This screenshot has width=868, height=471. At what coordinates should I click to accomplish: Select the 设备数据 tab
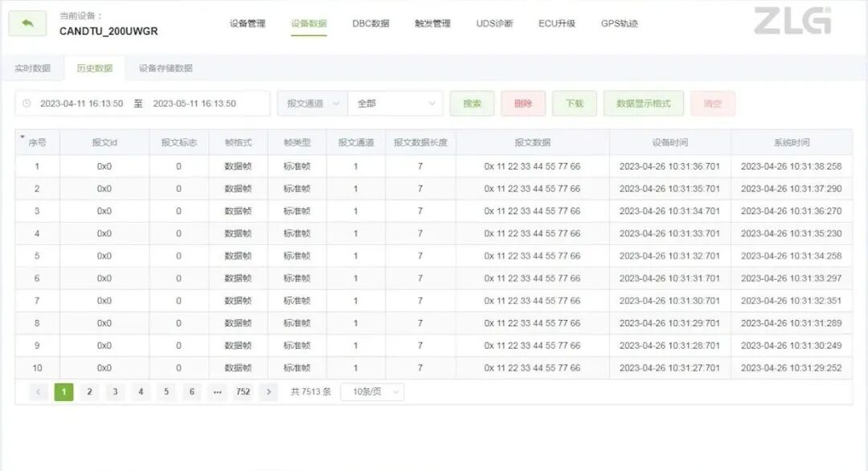[309, 23]
